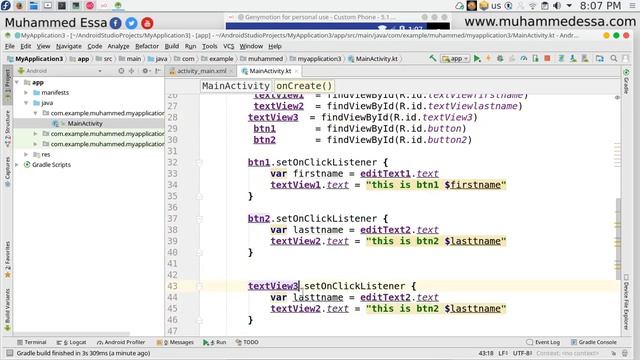The height and width of the screenshot is (360, 640).
Task: Click java breadcrumb in navigation bar
Action: coord(158,59)
